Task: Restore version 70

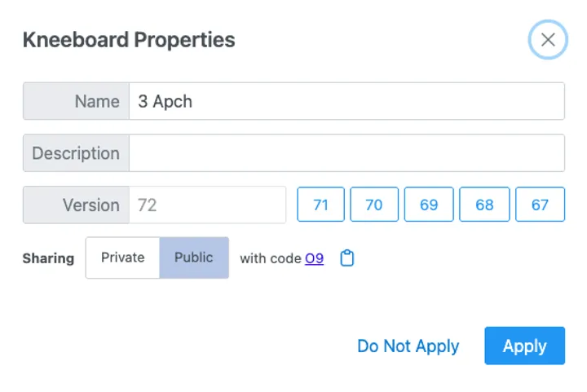Action: pos(374,205)
